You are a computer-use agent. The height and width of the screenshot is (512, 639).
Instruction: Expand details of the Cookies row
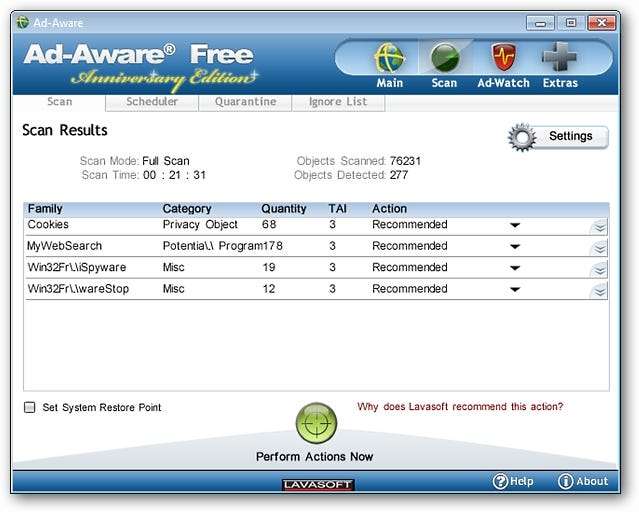coord(599,227)
